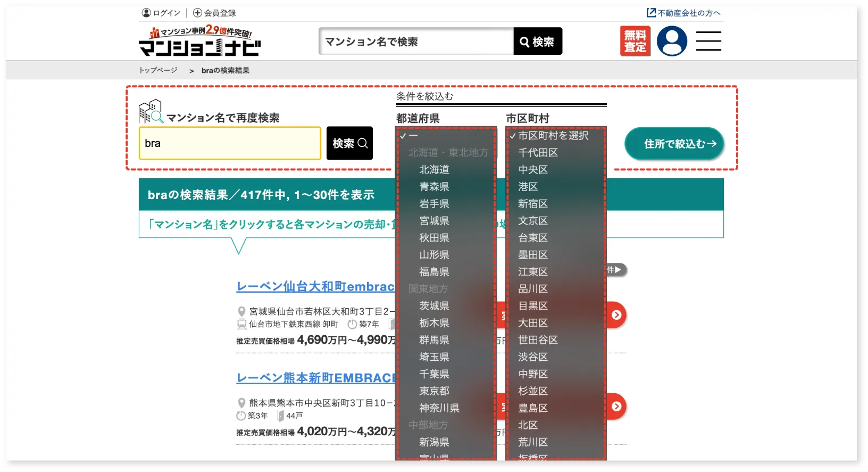The image size is (868, 472).
Task: Click the gray 件▶ pagination tag
Action: coord(616,270)
